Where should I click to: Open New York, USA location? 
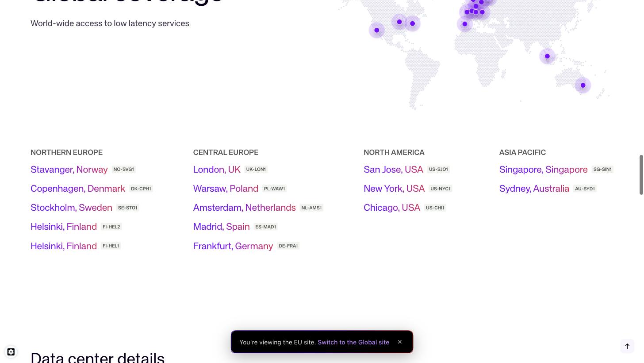pyautogui.click(x=394, y=189)
